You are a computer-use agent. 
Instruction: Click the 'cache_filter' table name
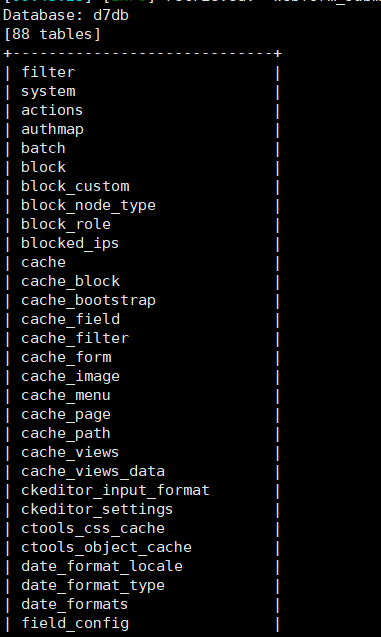tap(75, 338)
